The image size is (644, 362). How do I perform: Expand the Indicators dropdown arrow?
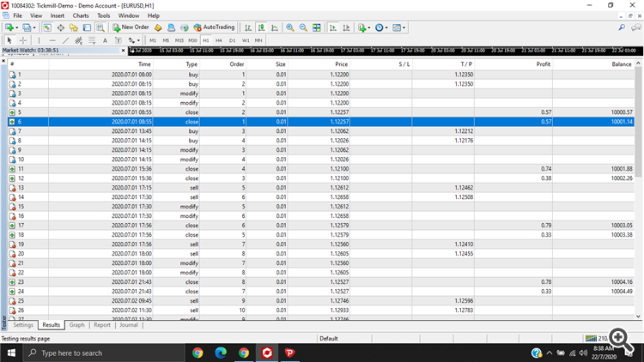point(369,28)
